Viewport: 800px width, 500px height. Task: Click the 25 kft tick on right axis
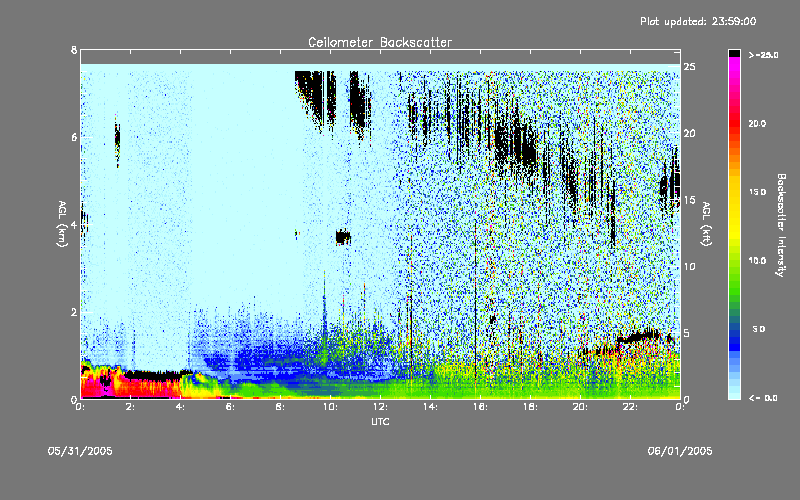(689, 67)
